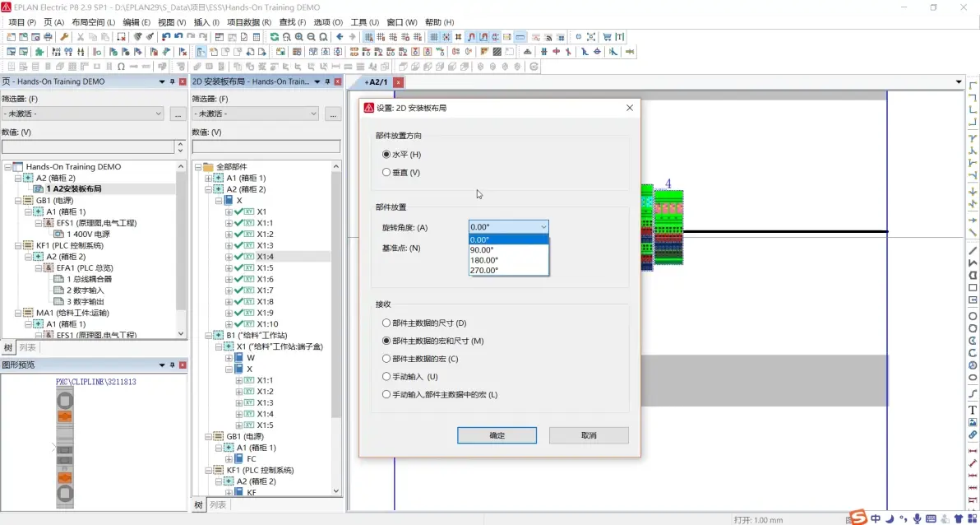Switch to 列表 tab in page navigator
Image resolution: width=980 pixels, height=525 pixels.
pyautogui.click(x=27, y=348)
